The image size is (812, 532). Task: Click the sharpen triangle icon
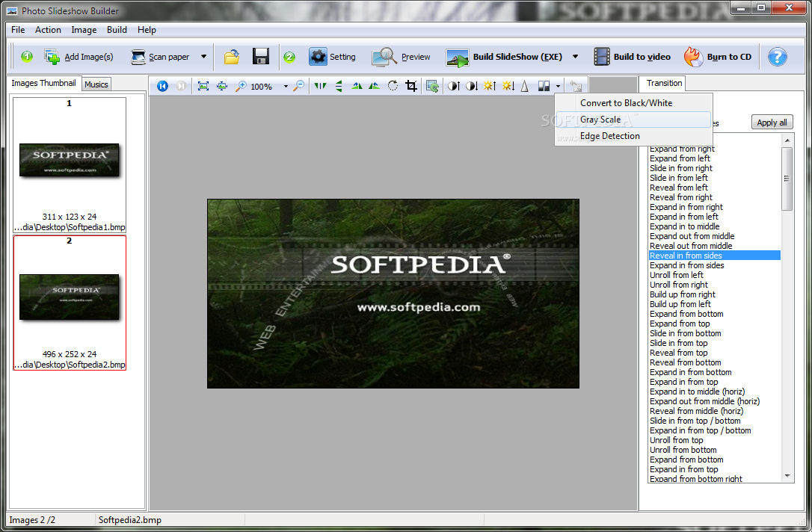525,86
